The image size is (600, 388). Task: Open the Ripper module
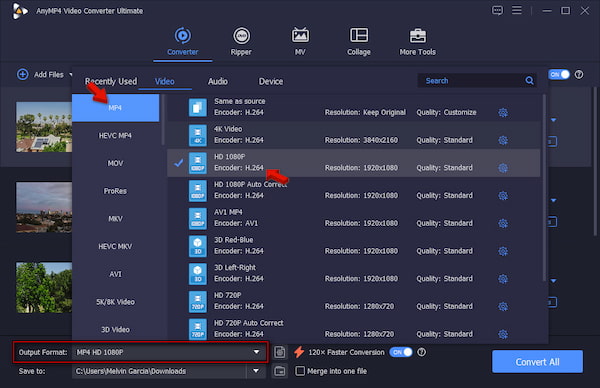pos(241,41)
